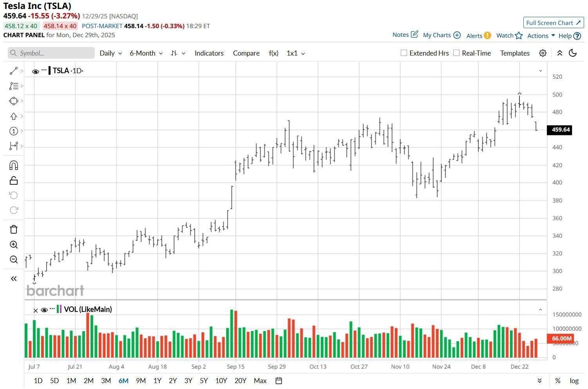Click the Notes link
This screenshot has width=588, height=389.
click(x=400, y=35)
